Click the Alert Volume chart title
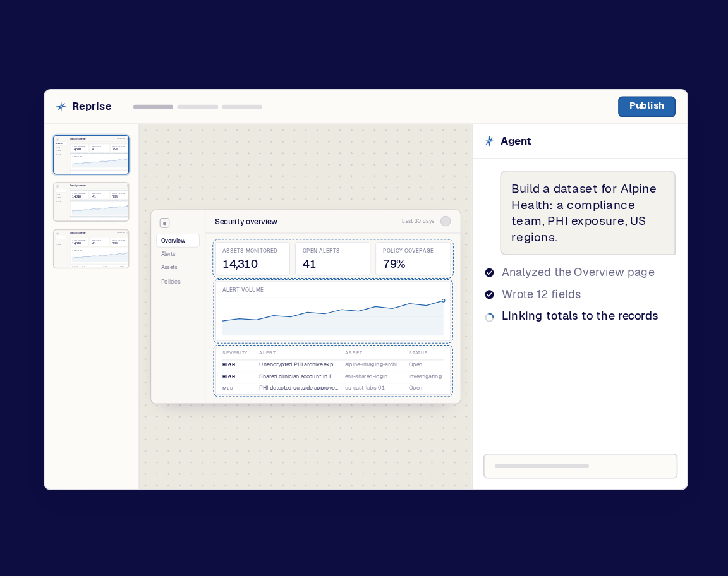 pos(243,290)
